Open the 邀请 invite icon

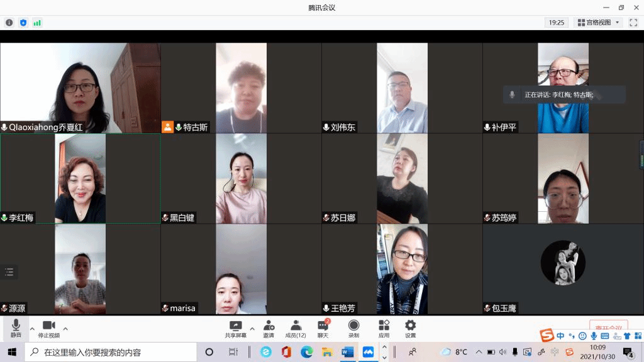269,327
